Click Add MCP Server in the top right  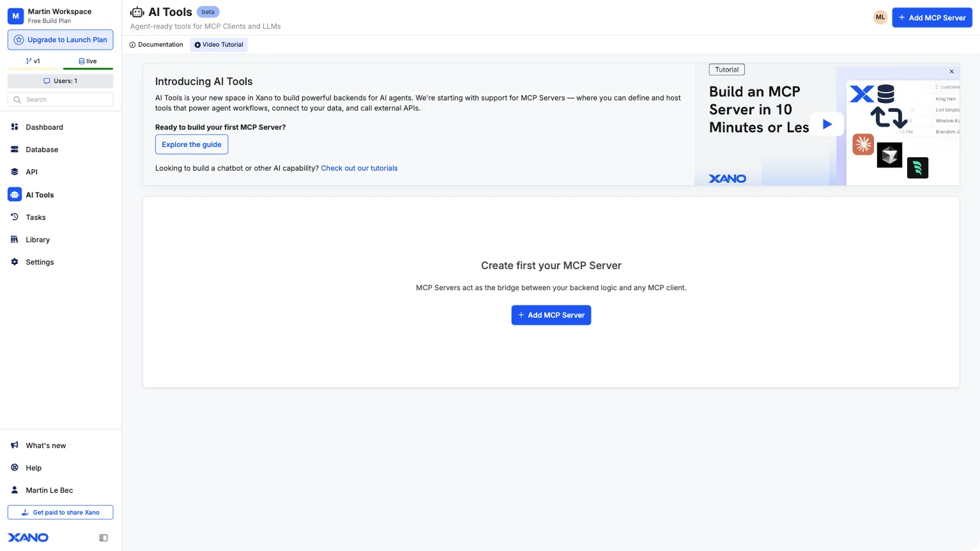(x=932, y=18)
